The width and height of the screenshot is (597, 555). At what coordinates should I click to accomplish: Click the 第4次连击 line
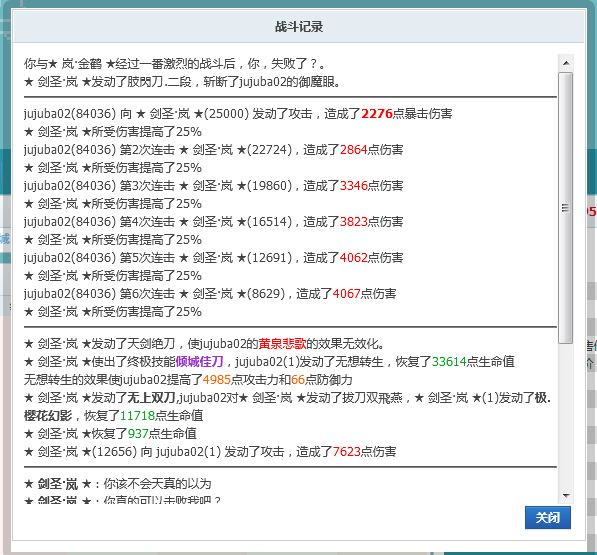click(x=213, y=222)
